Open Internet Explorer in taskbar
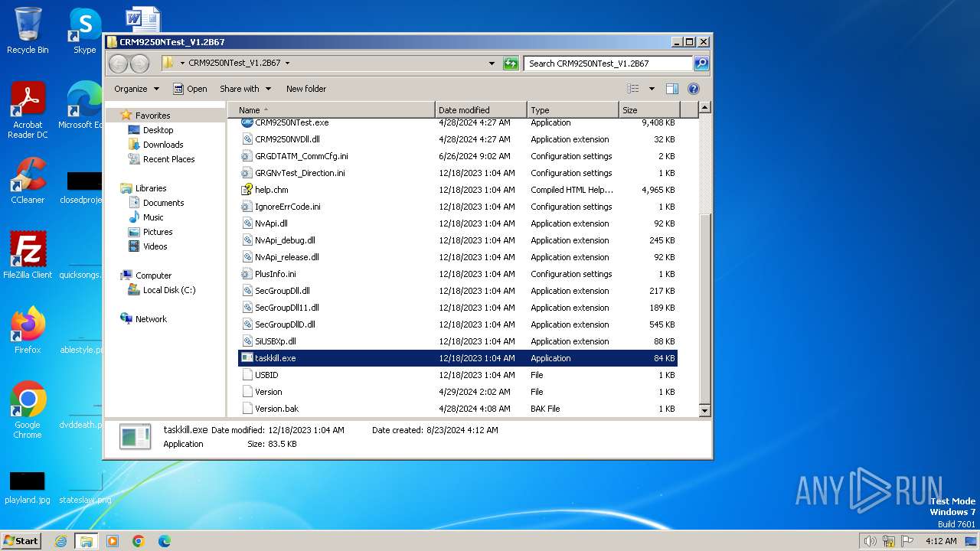980x551 pixels. pos(61,541)
